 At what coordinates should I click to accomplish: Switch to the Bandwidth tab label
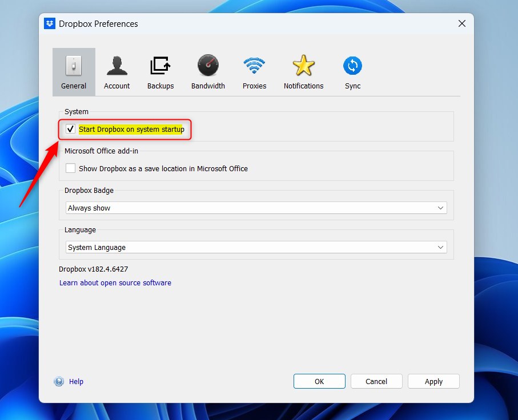(x=208, y=86)
